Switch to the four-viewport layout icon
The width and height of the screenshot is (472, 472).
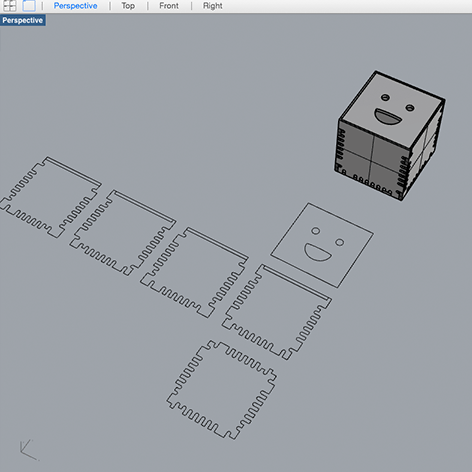[9, 5]
